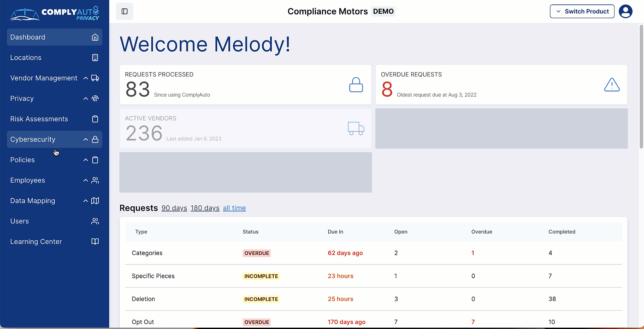The width and height of the screenshot is (644, 329).
Task: Click the padlock icon in Requests Processed
Action: pos(356,85)
